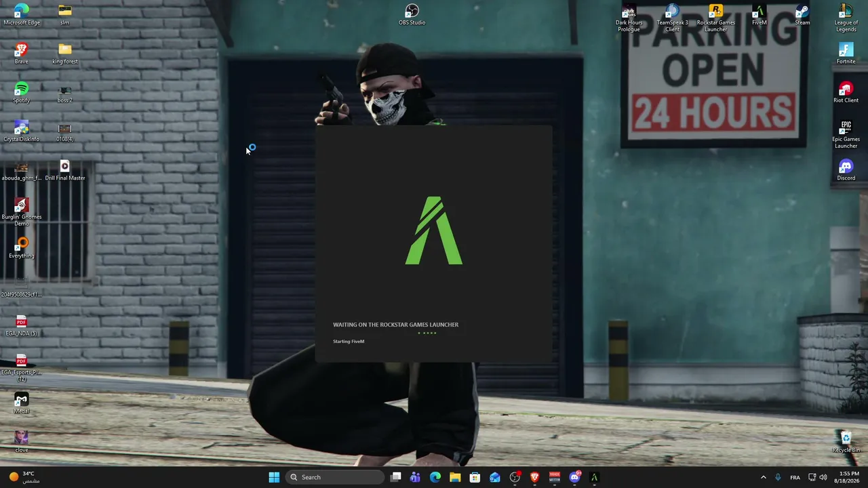Select the FiveM desktop shortcut
868x488 pixels.
click(759, 15)
